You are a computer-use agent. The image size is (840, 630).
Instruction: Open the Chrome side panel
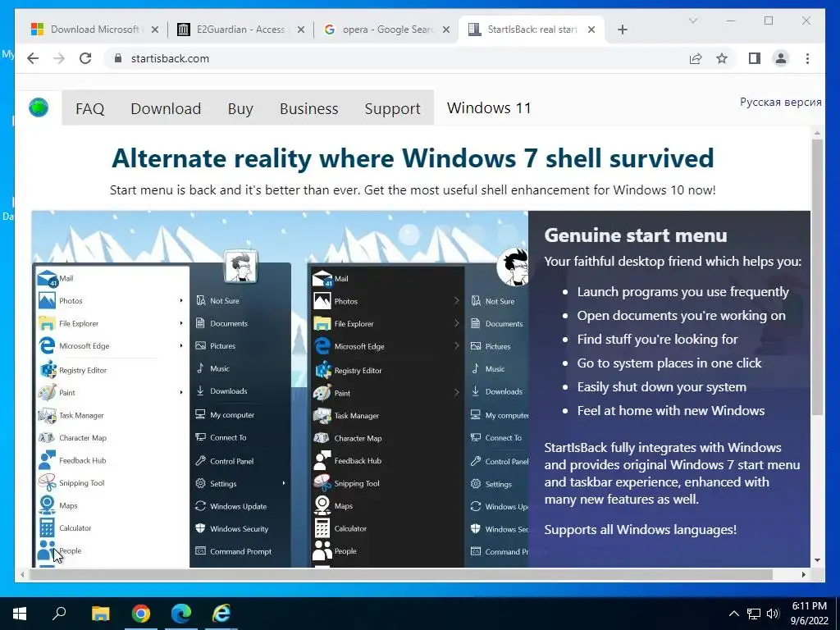point(755,58)
